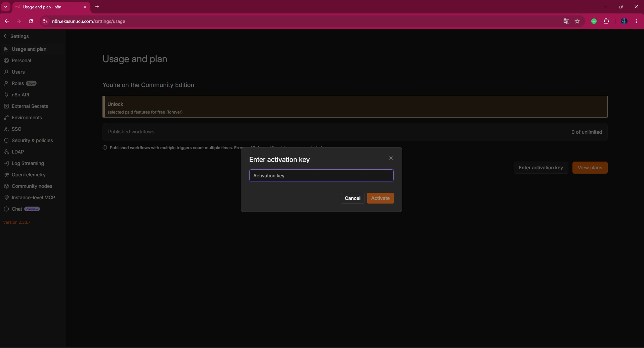Click 'You're on the Community Edition' text

point(148,85)
